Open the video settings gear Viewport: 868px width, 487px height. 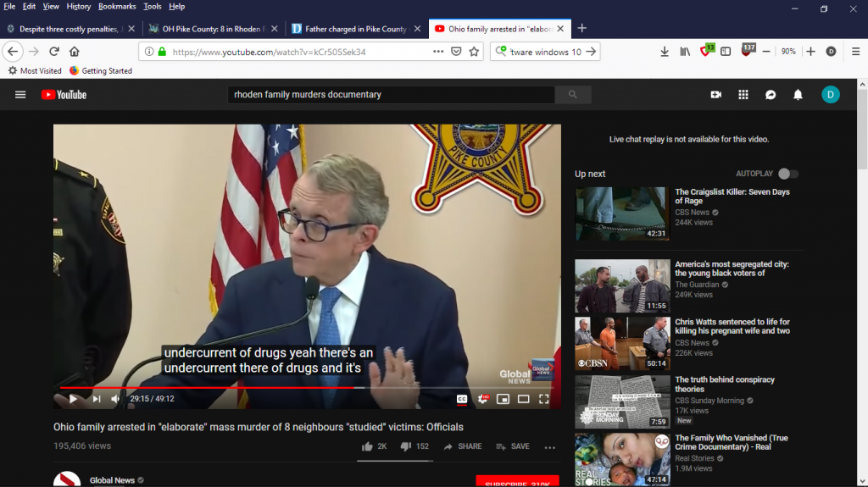click(x=482, y=399)
